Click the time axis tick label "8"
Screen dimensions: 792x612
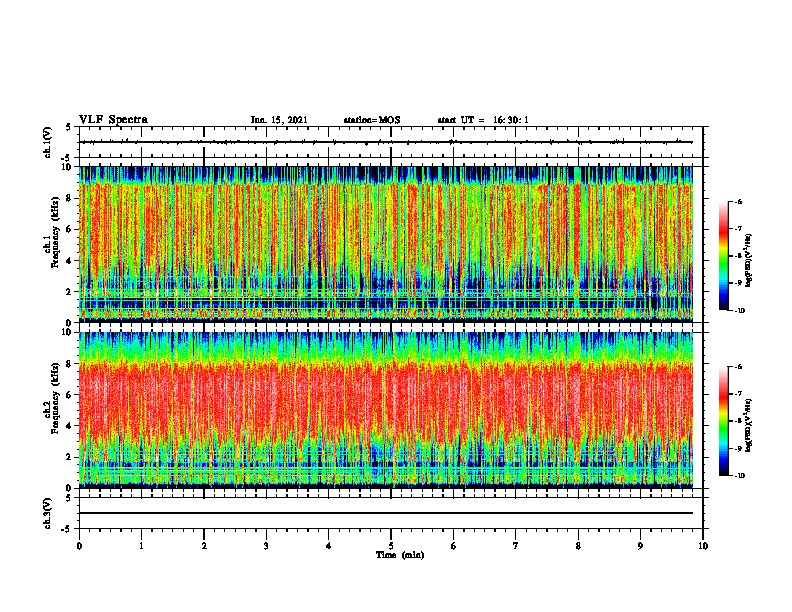578,546
